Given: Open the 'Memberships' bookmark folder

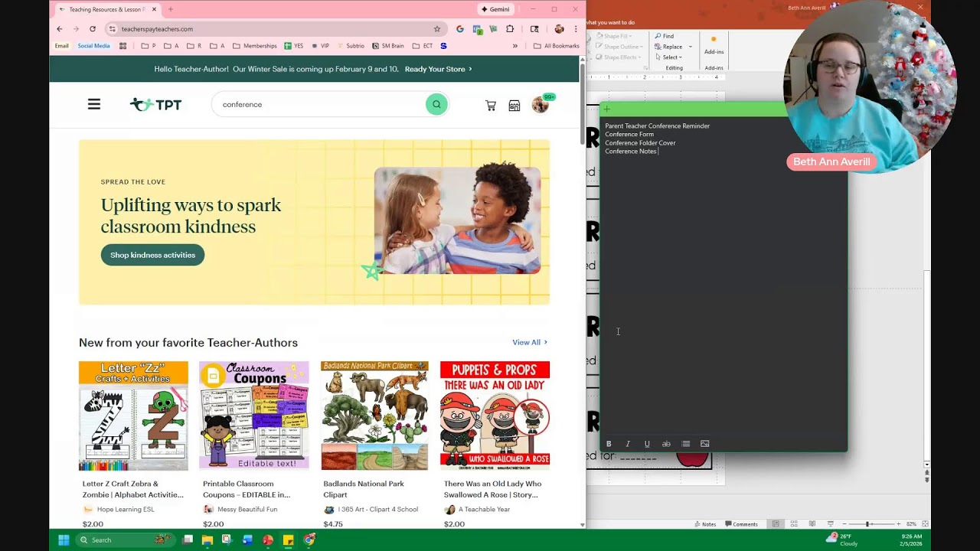Looking at the screenshot, I should coord(255,46).
